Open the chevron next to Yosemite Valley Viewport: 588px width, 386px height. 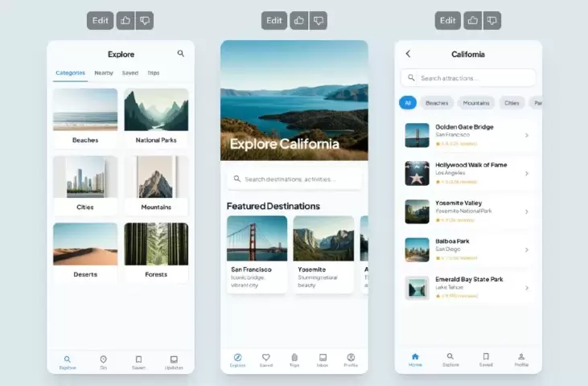tap(527, 211)
